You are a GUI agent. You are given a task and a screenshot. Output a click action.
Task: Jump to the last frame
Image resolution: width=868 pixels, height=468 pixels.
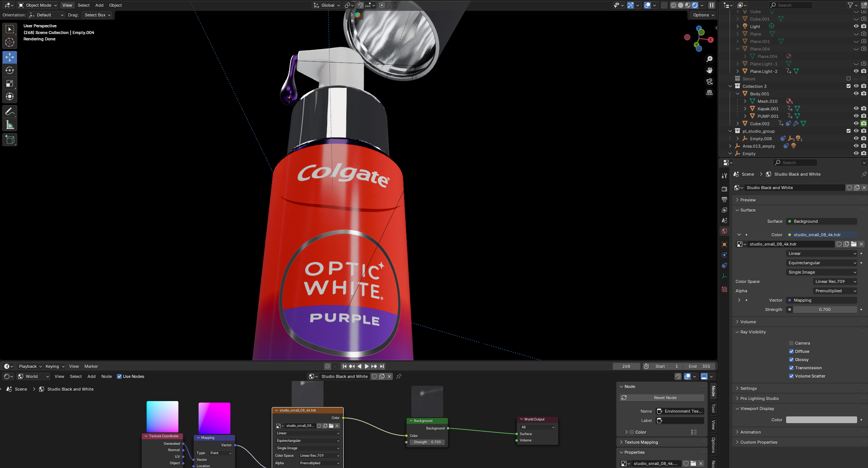(x=382, y=366)
